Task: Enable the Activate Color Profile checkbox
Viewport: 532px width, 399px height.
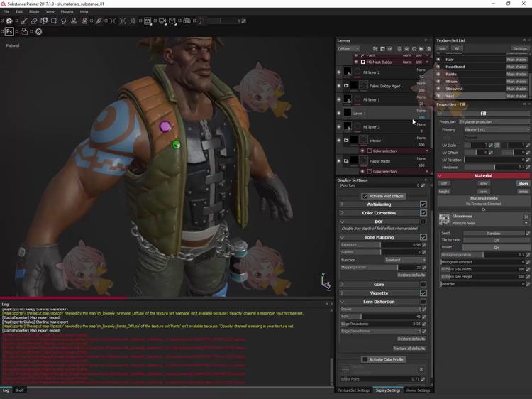Action: tap(365, 359)
